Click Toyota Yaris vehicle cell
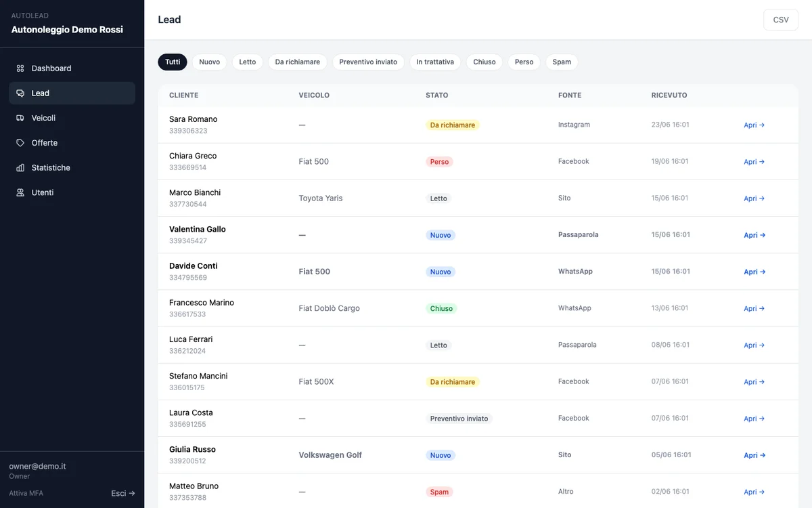Screen dimensions: 812x508 (x=321, y=198)
